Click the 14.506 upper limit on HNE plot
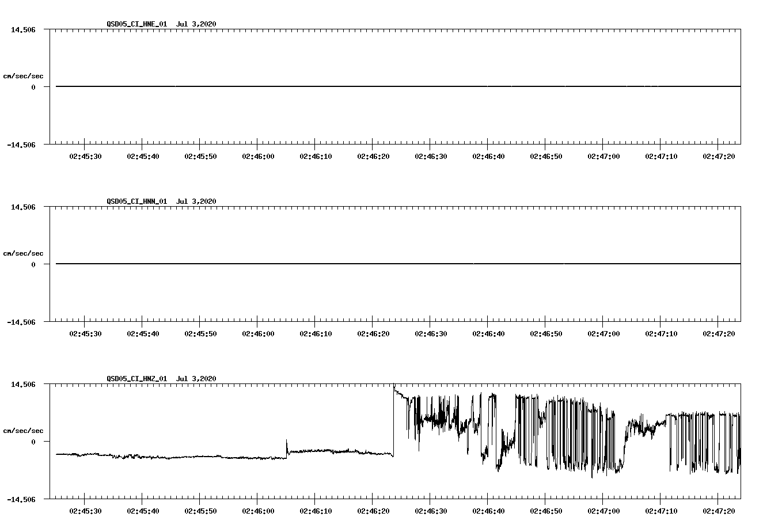The height and width of the screenshot is (532, 782). pyautogui.click(x=23, y=29)
